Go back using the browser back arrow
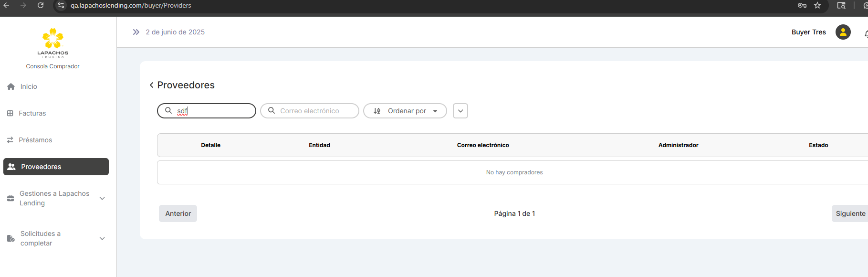The image size is (868, 277). click(x=7, y=5)
